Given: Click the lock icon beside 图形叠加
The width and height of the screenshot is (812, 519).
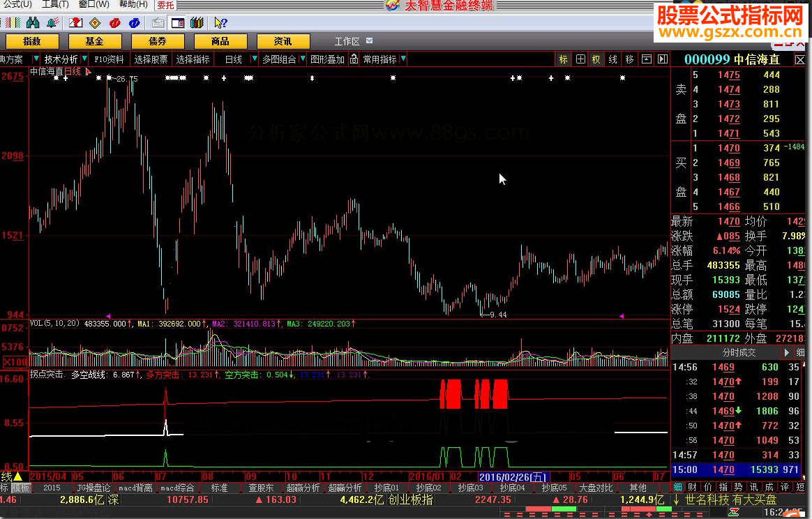Looking at the screenshot, I should point(354,59).
